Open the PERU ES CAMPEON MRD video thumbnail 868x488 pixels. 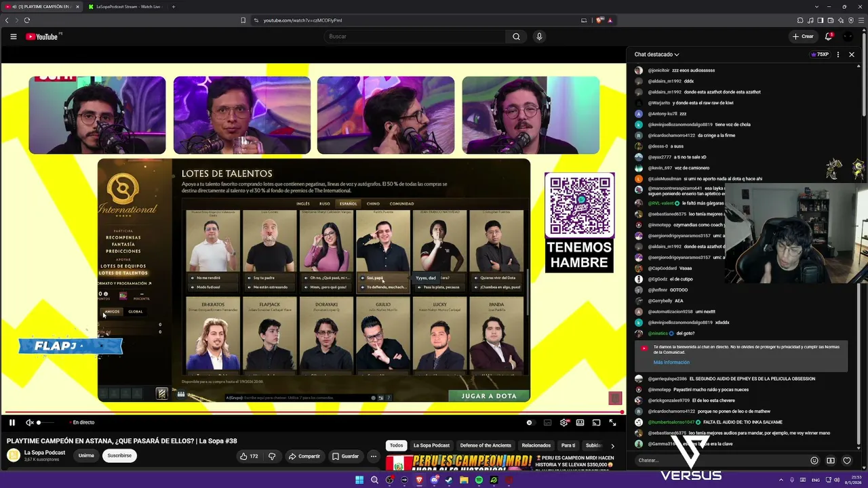click(x=459, y=464)
